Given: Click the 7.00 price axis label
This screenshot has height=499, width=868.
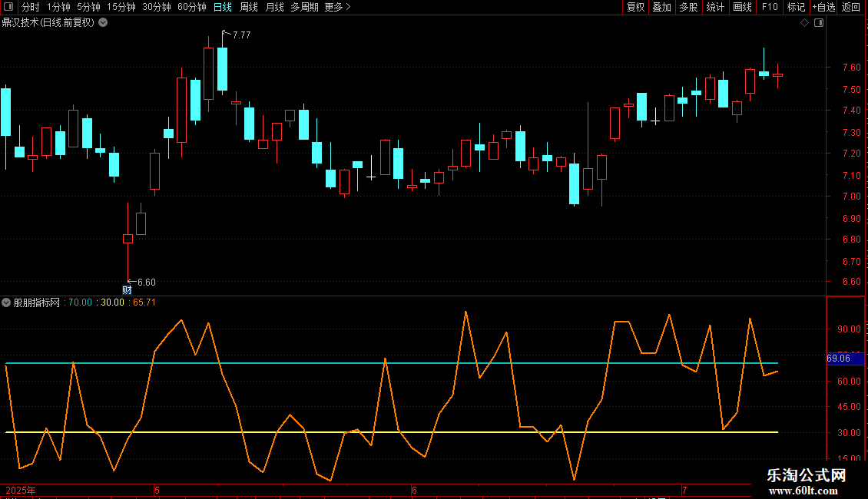Looking at the screenshot, I should pyautogui.click(x=851, y=197).
